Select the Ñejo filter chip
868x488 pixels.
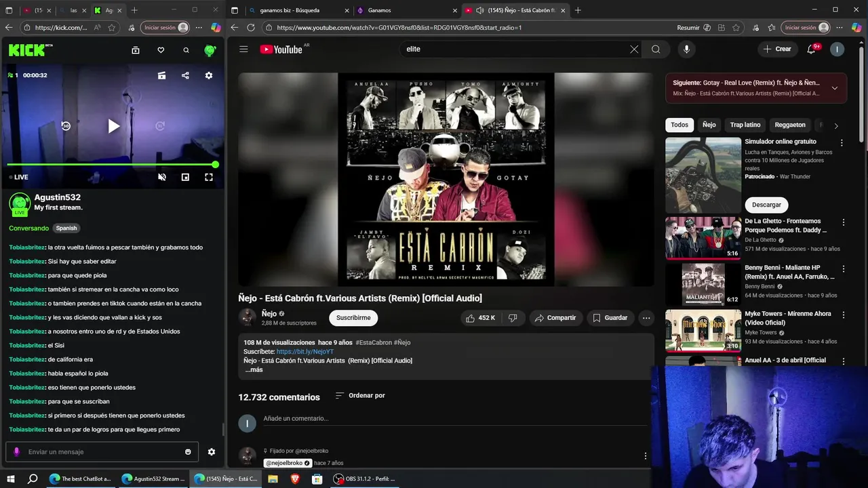tap(709, 125)
